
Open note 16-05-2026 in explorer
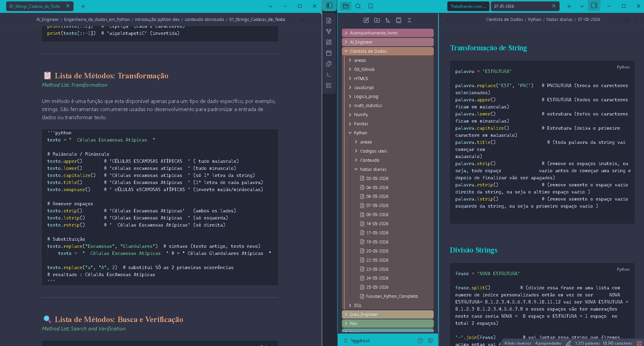(x=377, y=223)
